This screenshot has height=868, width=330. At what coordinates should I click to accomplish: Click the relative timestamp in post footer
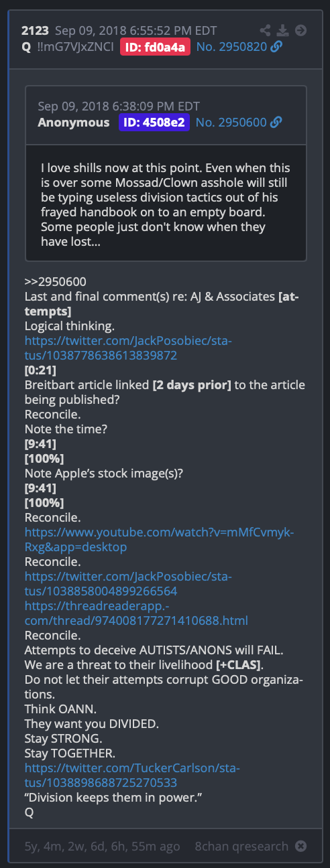101,846
